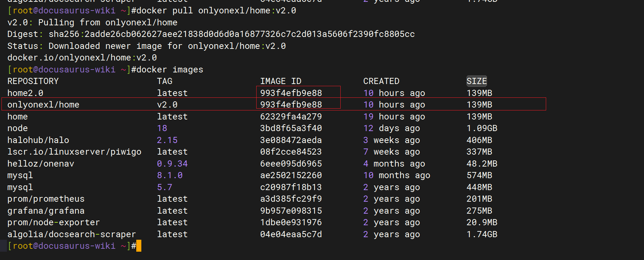This screenshot has width=644, height=260.
Task: Click the "4 months ago" created value
Action: pos(394,164)
